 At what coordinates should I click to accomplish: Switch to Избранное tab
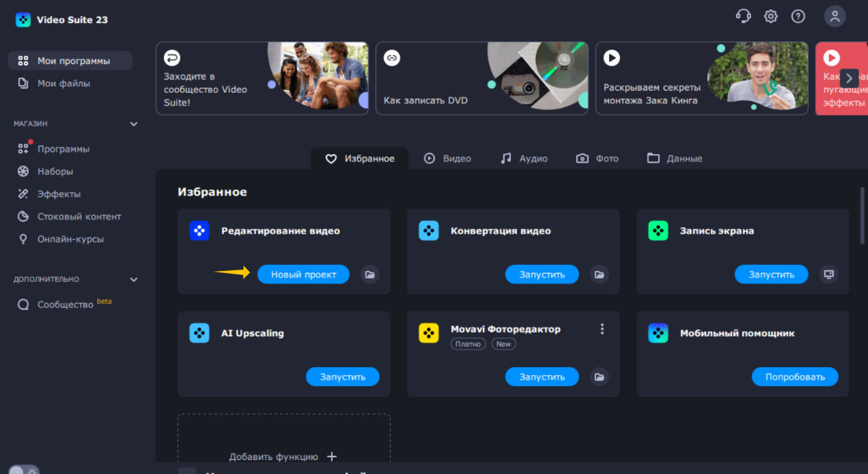coord(360,159)
